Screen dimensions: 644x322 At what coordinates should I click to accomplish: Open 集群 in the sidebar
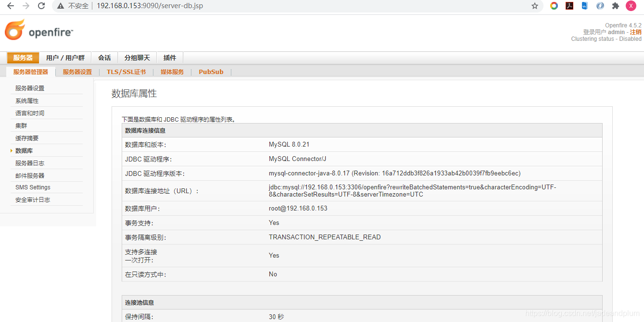[21, 126]
